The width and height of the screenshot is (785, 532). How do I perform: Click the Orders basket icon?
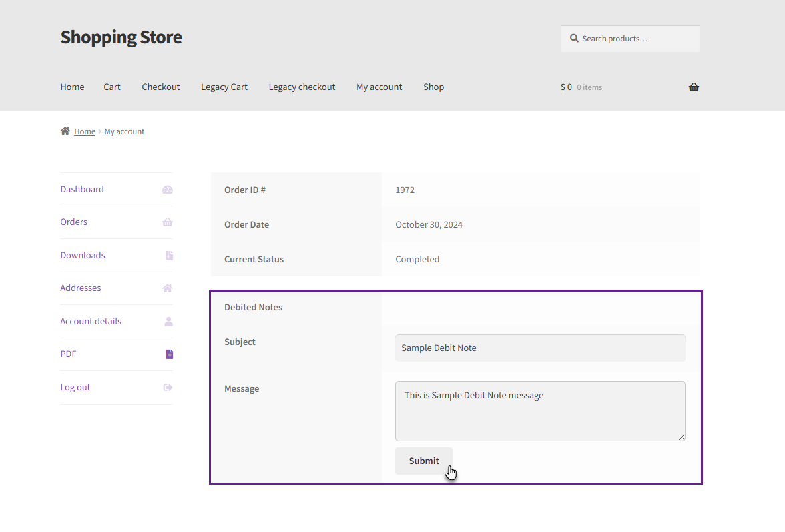tap(167, 222)
